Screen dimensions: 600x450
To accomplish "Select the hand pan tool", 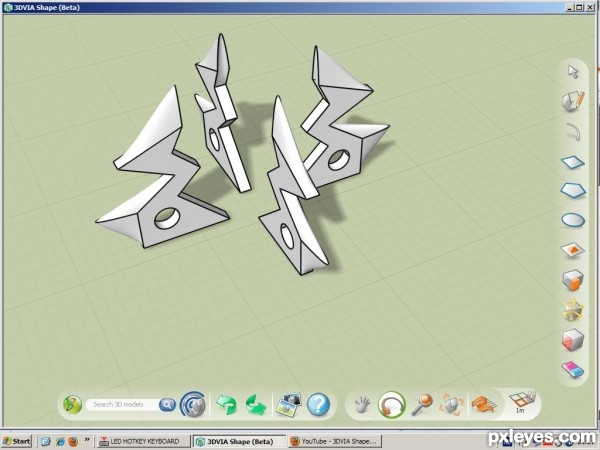I will (362, 404).
